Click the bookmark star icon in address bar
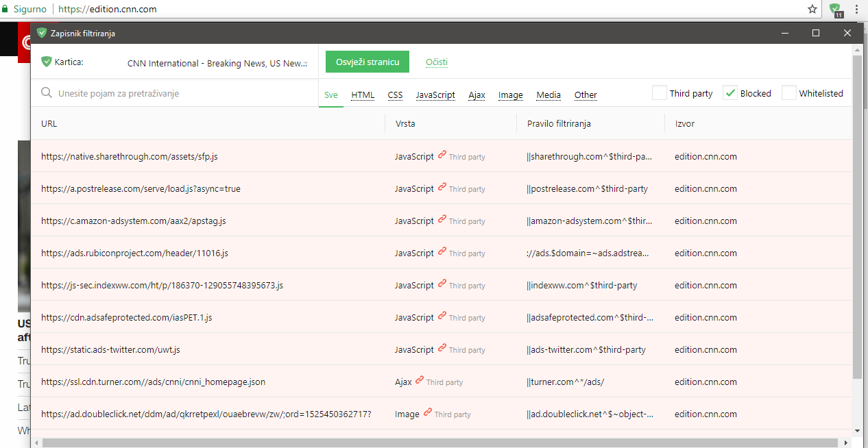The image size is (868, 448). [x=812, y=9]
